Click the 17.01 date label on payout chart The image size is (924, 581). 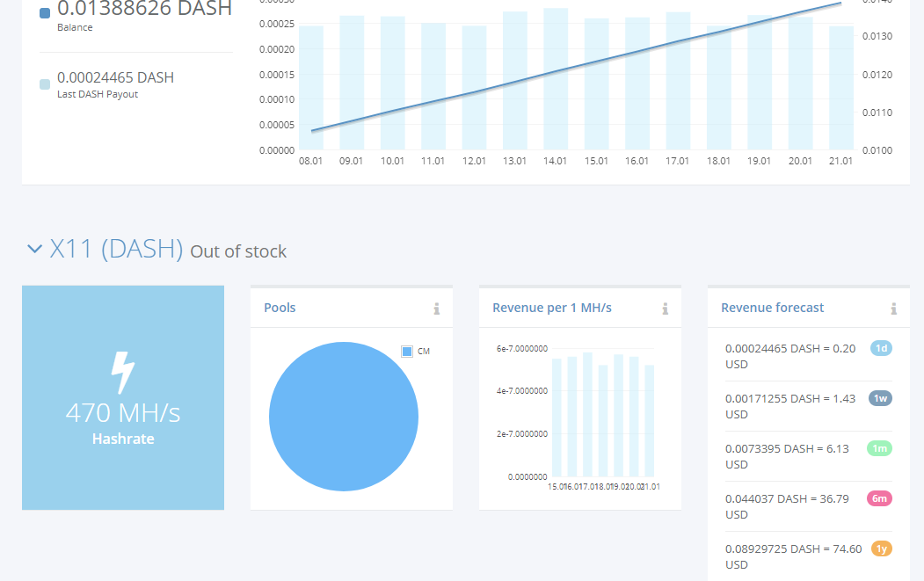click(677, 161)
